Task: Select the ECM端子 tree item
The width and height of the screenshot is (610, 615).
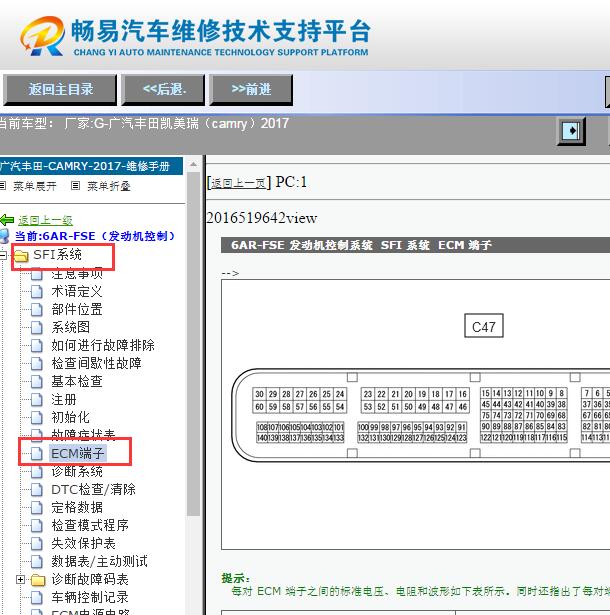Action: pos(78,453)
